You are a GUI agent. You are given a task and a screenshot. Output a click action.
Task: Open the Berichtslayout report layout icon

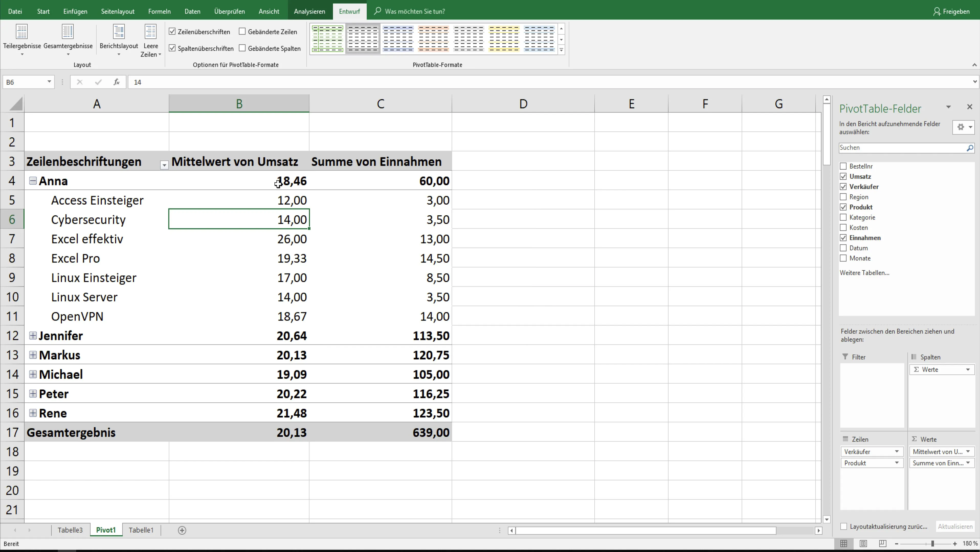[x=119, y=31]
